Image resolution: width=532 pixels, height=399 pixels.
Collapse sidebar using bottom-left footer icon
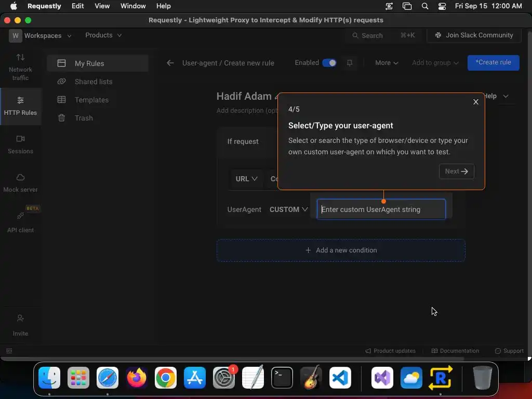click(9, 351)
